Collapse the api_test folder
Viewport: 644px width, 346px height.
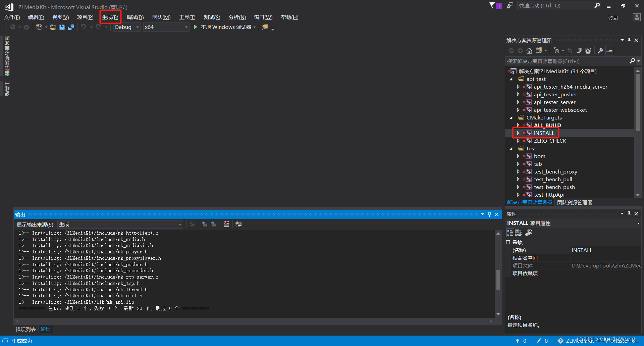[511, 79]
